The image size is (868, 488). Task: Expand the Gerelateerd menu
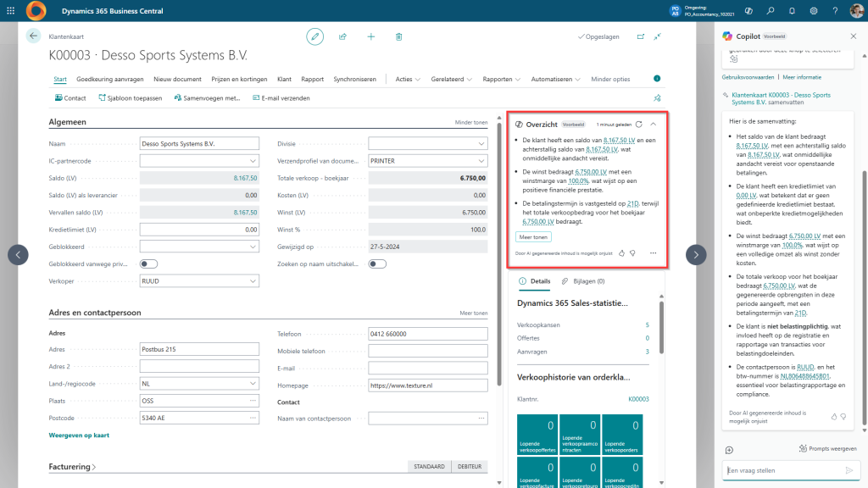tap(452, 79)
